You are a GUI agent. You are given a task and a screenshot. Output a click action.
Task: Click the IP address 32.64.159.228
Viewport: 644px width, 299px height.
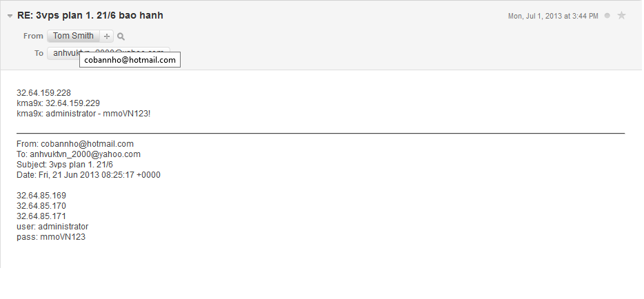tap(43, 92)
